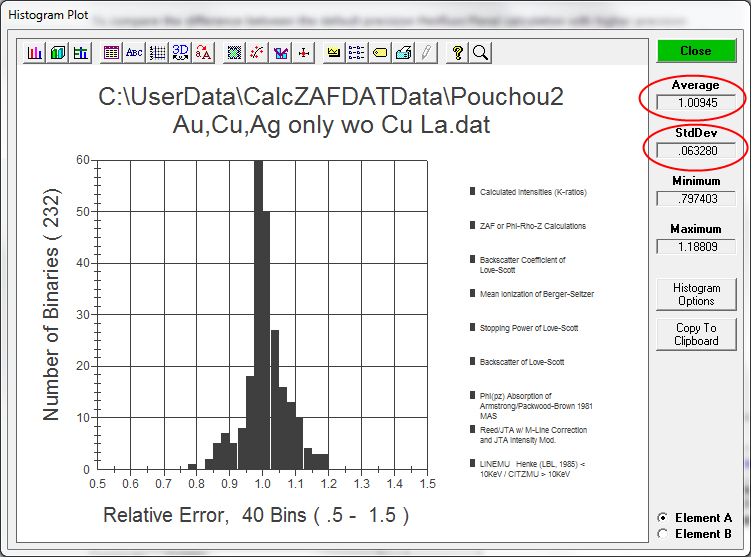This screenshot has height=557, width=751.
Task: Click the yellow tag label icon
Action: [380, 53]
